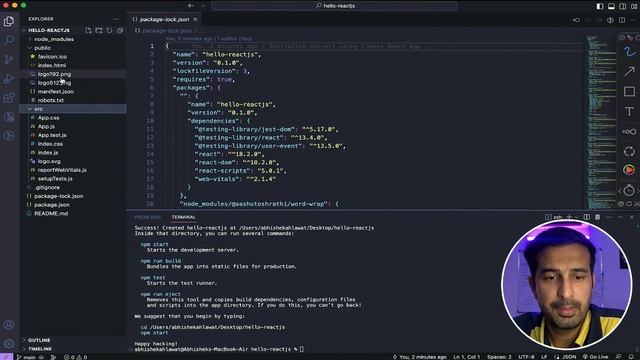
Task: Open README.md in the Explorer
Action: [x=51, y=213]
